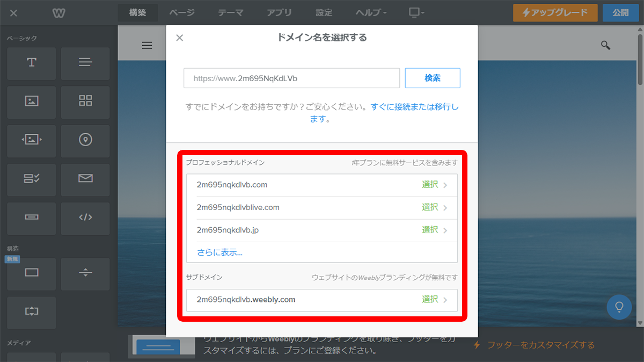The image size is (644, 362).
Task: Select the Image element icon
Action: point(32,101)
